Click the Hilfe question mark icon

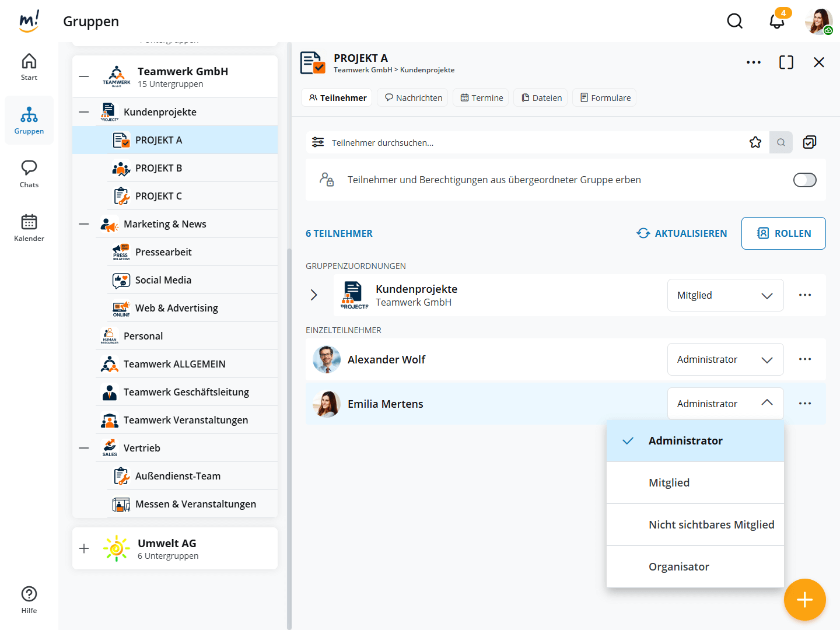point(29,594)
